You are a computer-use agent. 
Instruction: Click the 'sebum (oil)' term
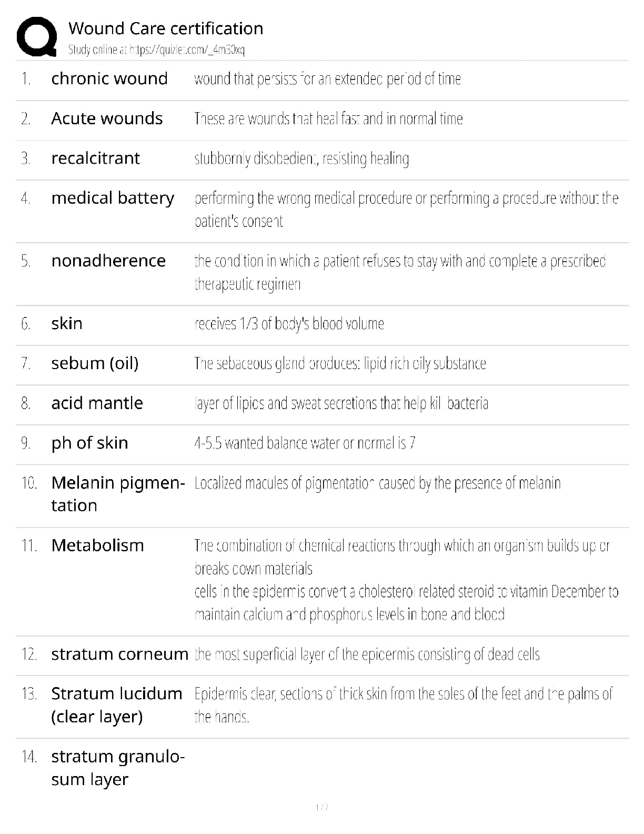(x=95, y=363)
